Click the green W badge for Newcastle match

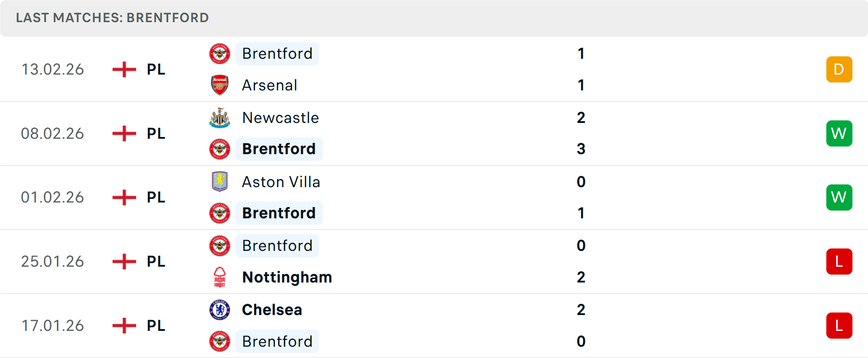tap(839, 133)
